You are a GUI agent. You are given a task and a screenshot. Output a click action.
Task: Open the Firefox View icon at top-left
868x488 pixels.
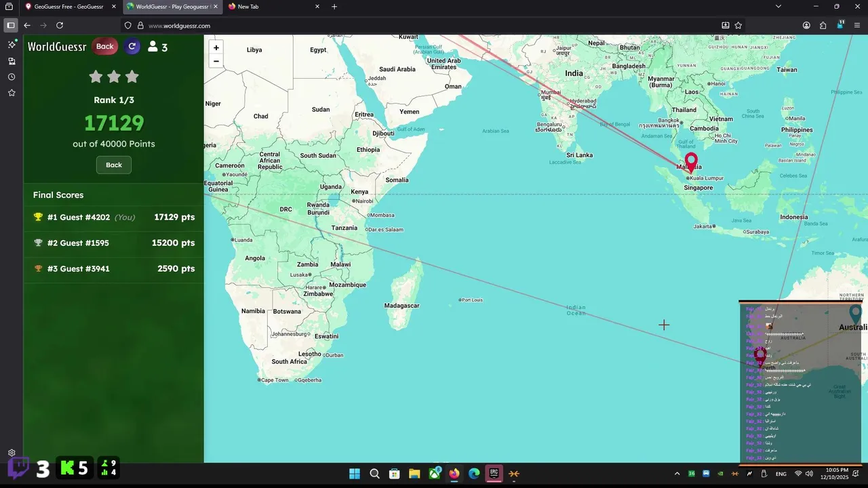click(9, 7)
